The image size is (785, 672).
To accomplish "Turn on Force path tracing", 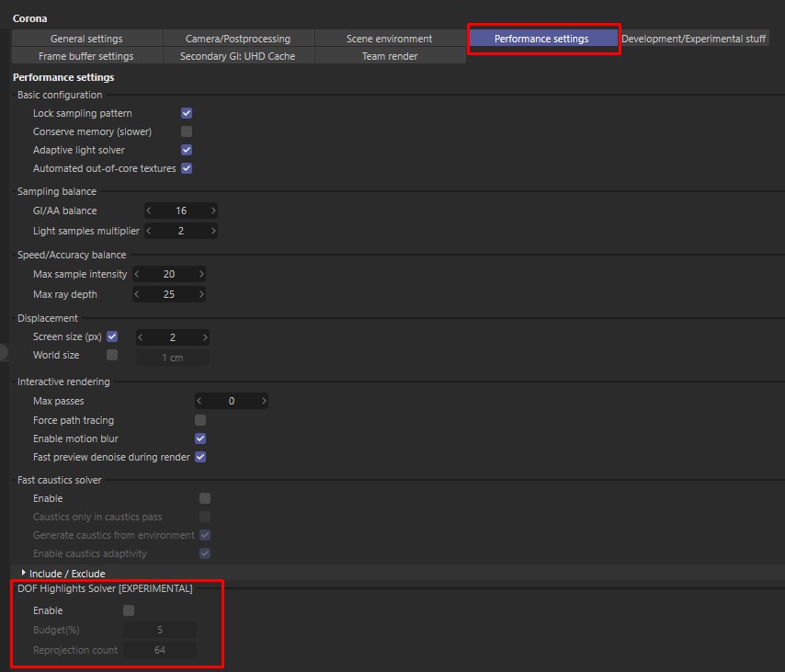I will pyautogui.click(x=200, y=420).
